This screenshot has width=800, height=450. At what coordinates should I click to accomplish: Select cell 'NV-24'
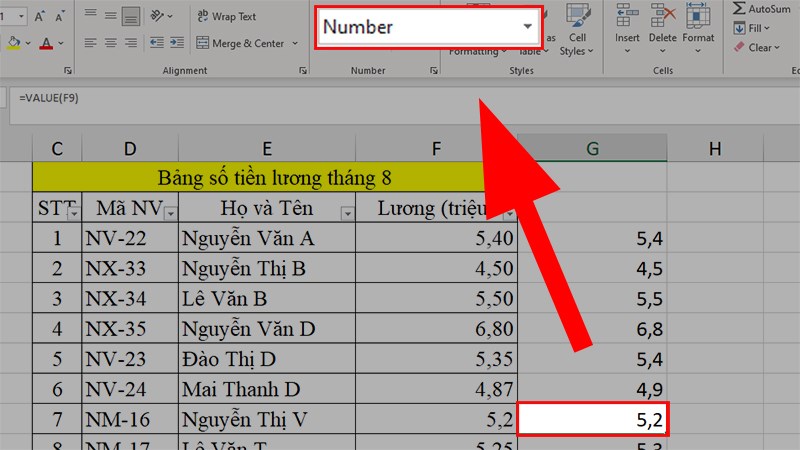pos(130,389)
